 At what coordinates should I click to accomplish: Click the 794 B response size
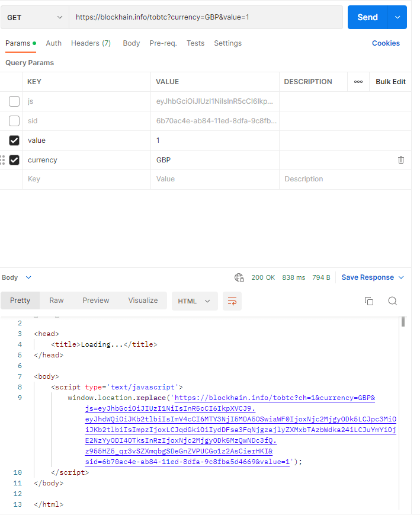[x=321, y=277]
